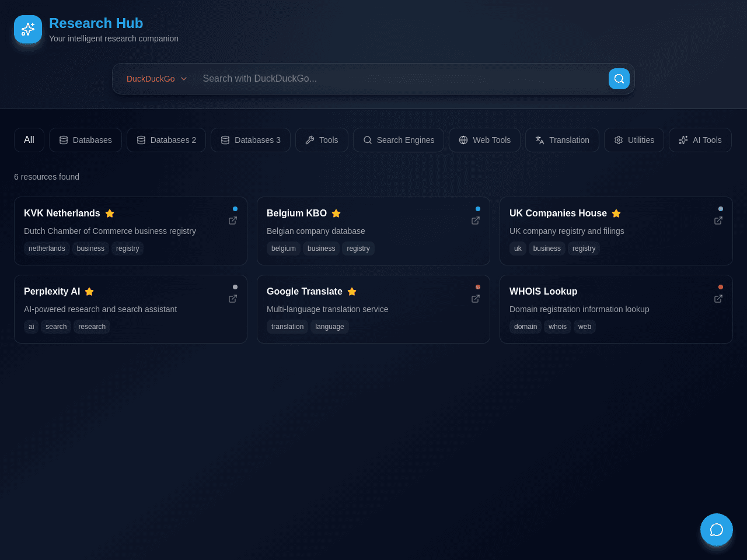Screen dimensions: 747x560
Task: Switch to the Databases 3 tab
Action: point(250,140)
